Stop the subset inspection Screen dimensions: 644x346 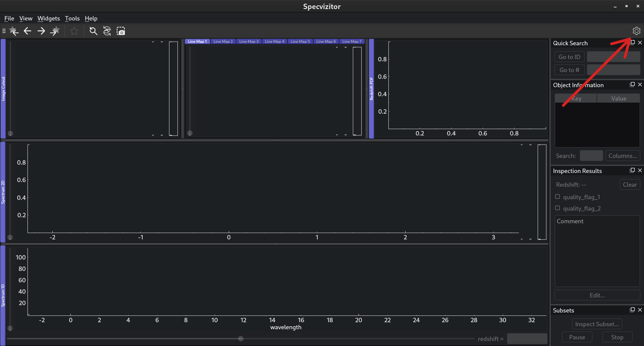617,337
